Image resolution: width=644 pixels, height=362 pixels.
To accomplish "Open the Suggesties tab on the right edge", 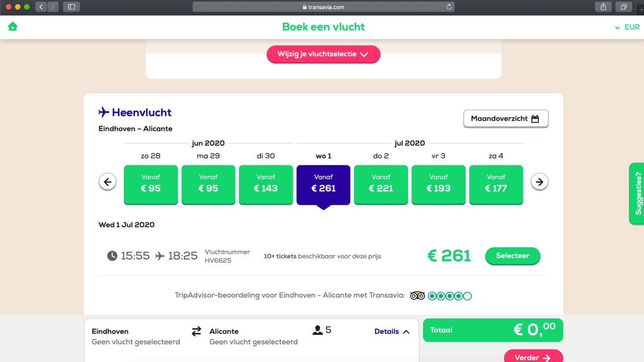I will pyautogui.click(x=637, y=194).
